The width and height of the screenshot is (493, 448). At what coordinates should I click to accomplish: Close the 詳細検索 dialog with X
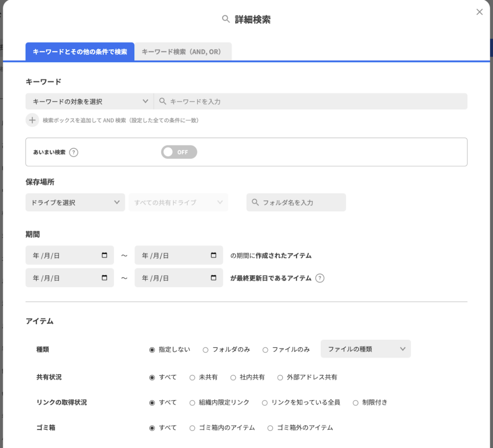479,12
